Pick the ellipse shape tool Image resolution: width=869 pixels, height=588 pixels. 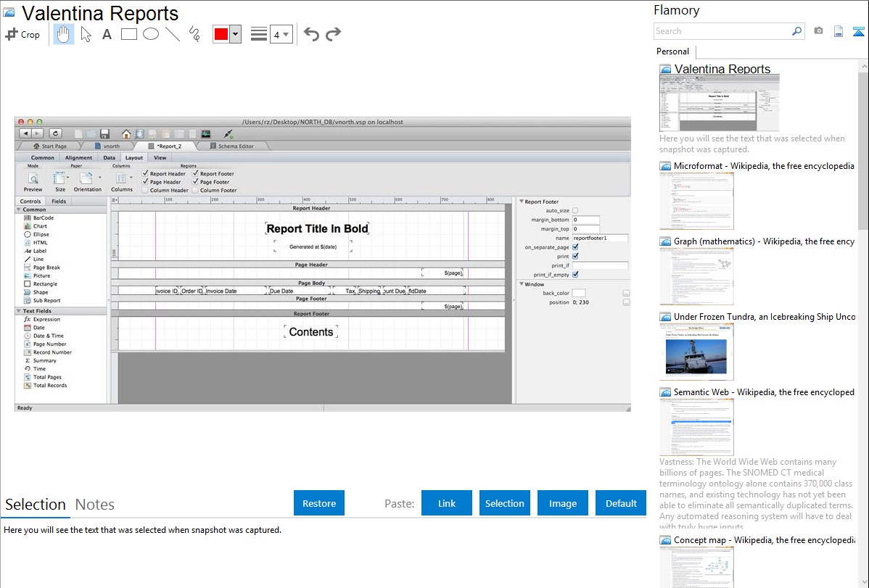pyautogui.click(x=151, y=34)
